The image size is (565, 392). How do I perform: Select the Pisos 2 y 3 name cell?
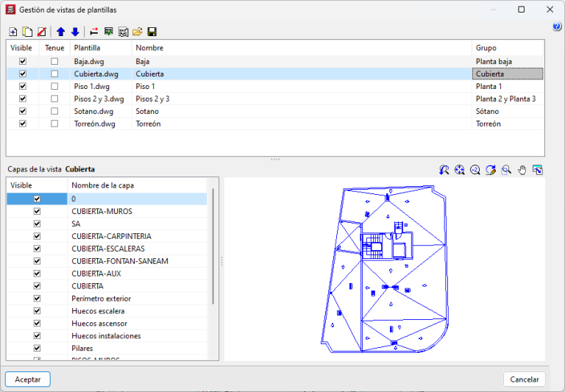pyautogui.click(x=302, y=99)
